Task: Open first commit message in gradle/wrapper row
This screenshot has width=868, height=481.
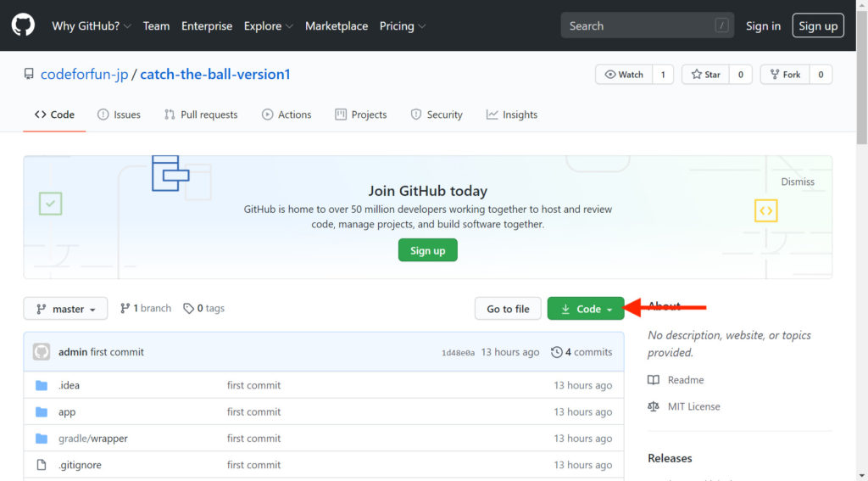Action: [x=253, y=439]
